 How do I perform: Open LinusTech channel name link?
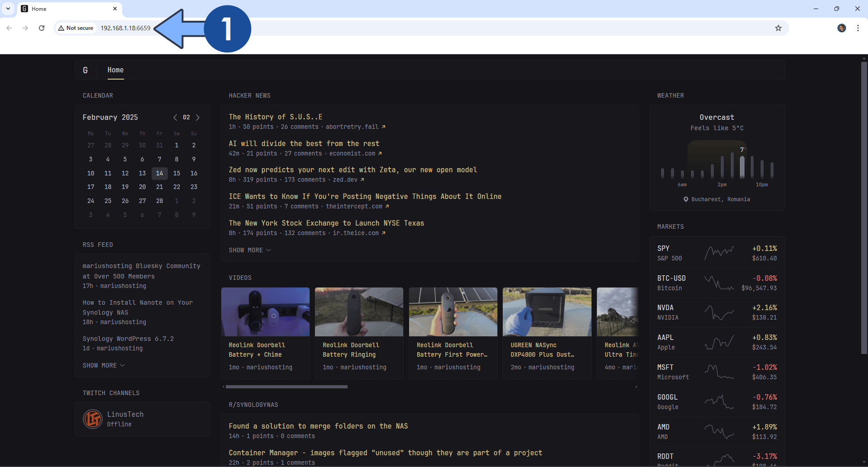point(125,414)
